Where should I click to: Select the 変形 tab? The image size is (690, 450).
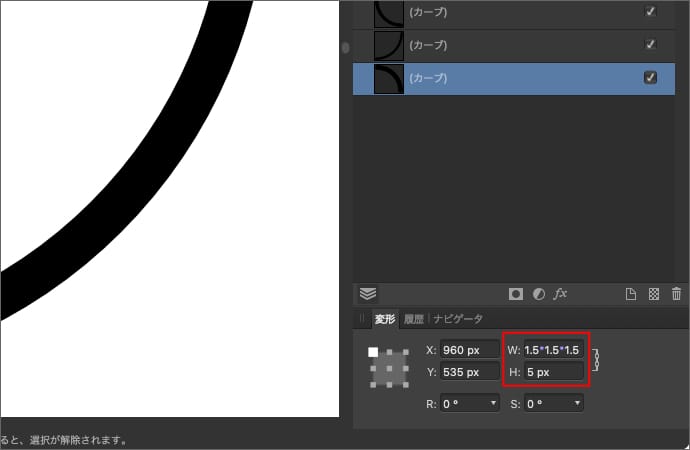[x=385, y=319]
